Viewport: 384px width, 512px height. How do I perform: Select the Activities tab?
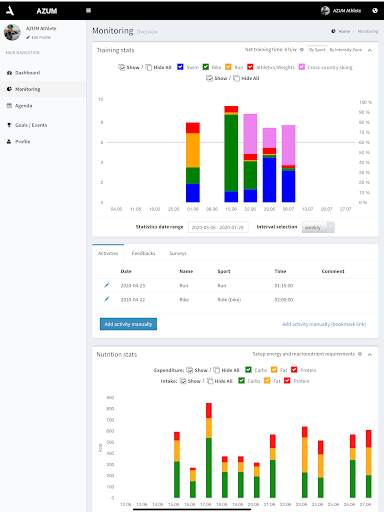[108, 253]
